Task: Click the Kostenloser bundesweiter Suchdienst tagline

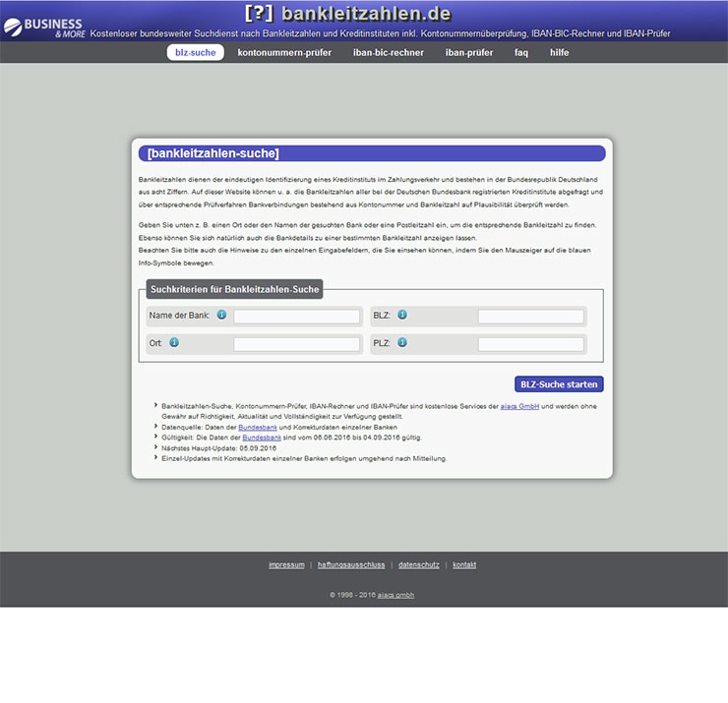Action: click(x=380, y=33)
